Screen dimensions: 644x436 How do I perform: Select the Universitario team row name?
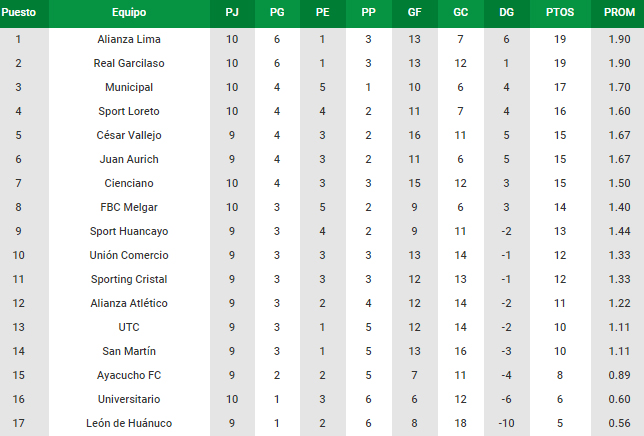(129, 399)
